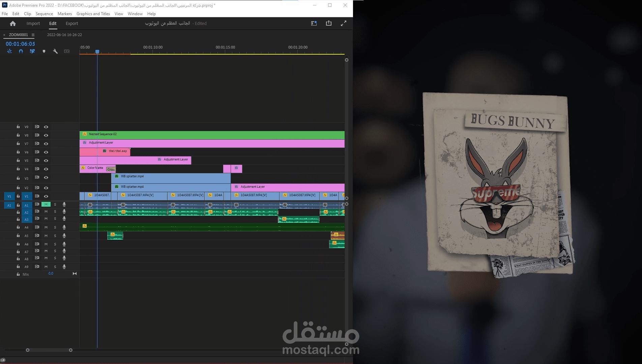This screenshot has width=642, height=364.
Task: Click the horizontal zoom scrollbar left handle
Action: [x=28, y=350]
